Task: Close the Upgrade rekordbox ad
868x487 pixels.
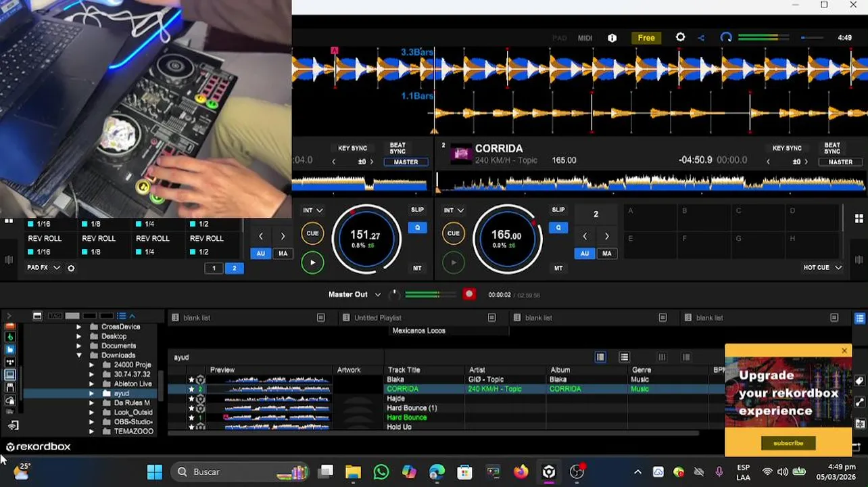Action: tap(844, 350)
